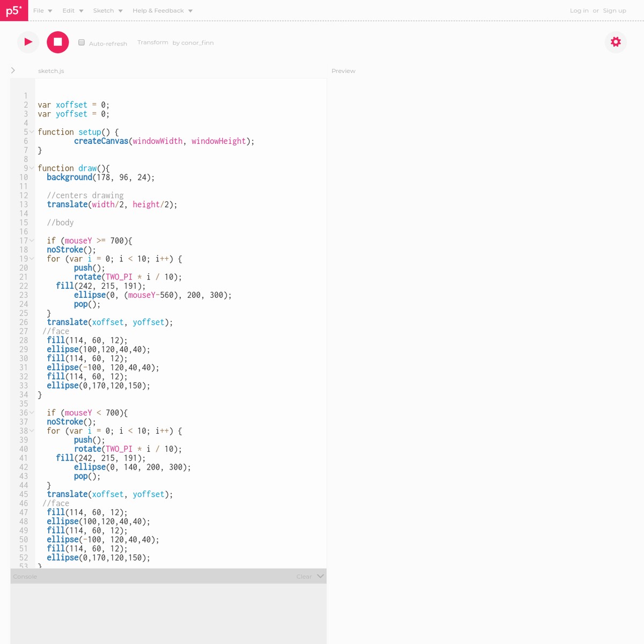Fold the for loop at line 38

[x=32, y=431]
